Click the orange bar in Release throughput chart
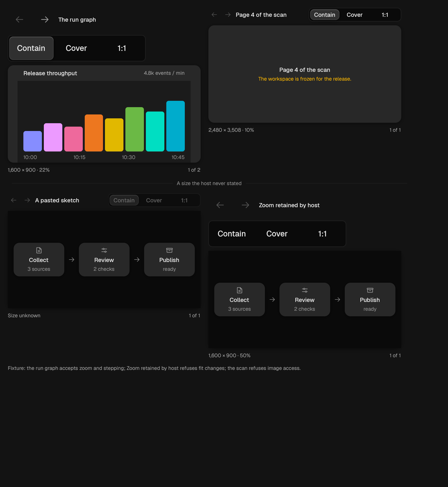This screenshot has width=448, height=487. pos(94,133)
